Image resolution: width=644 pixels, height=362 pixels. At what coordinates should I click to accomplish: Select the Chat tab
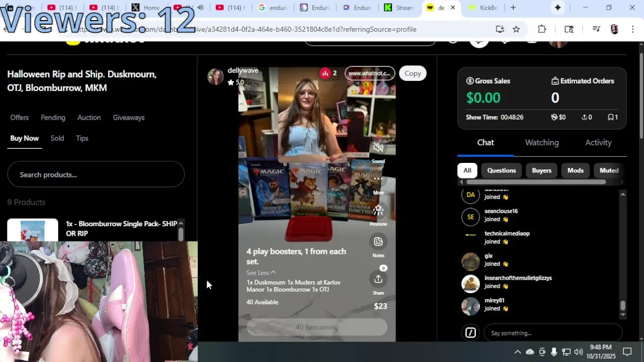click(486, 142)
